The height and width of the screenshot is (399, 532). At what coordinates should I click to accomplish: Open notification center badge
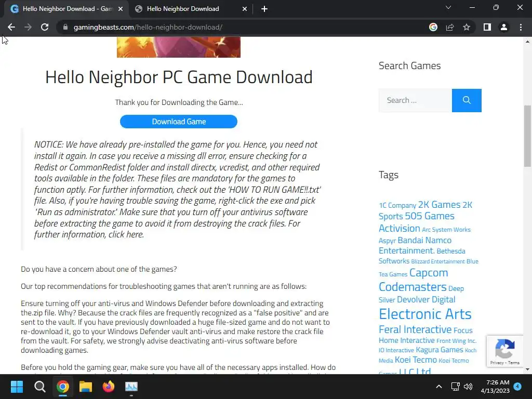coord(517,387)
